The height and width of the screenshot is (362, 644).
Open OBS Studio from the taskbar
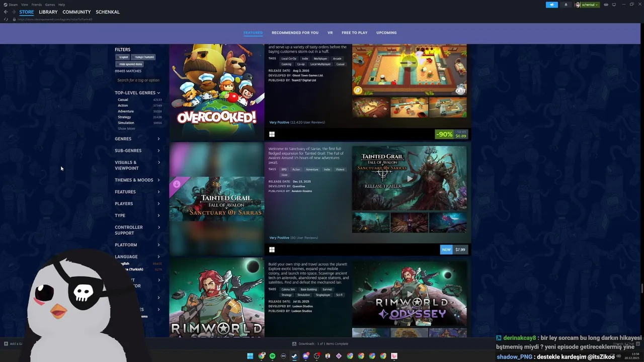click(316, 356)
